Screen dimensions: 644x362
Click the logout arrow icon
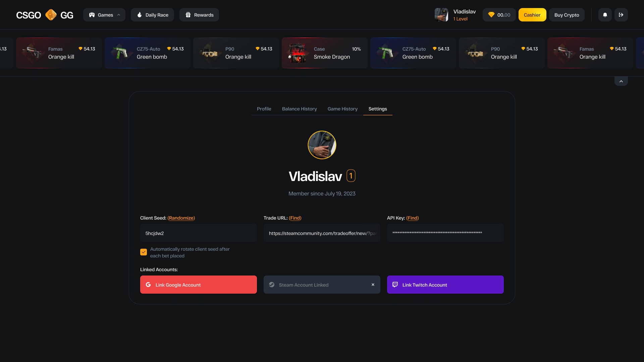[621, 15]
